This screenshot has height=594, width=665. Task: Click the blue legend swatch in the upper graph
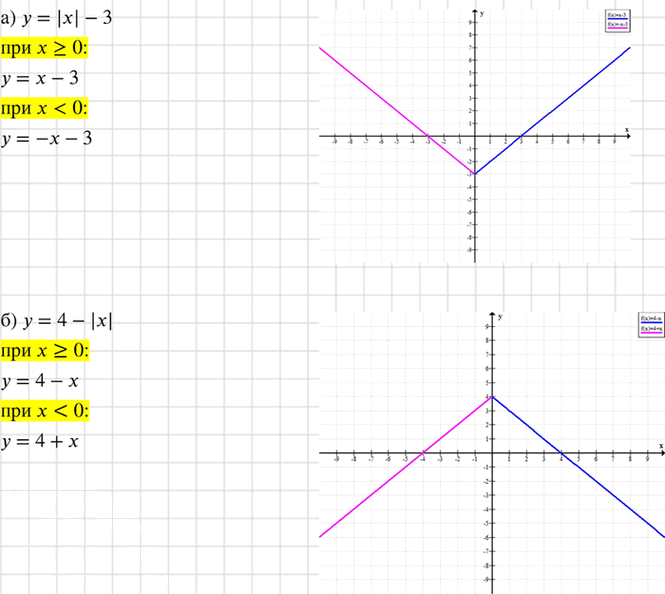click(x=618, y=19)
